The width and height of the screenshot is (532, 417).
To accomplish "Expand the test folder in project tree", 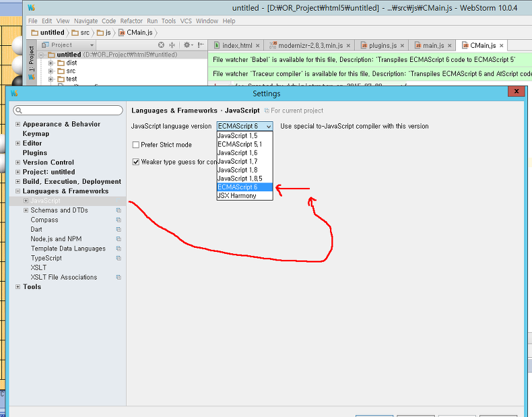I will coord(51,79).
